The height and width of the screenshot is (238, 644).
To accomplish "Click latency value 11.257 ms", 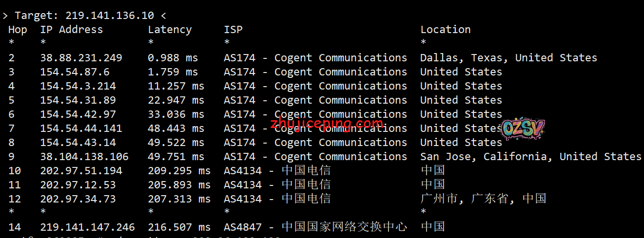I will coord(176,86).
